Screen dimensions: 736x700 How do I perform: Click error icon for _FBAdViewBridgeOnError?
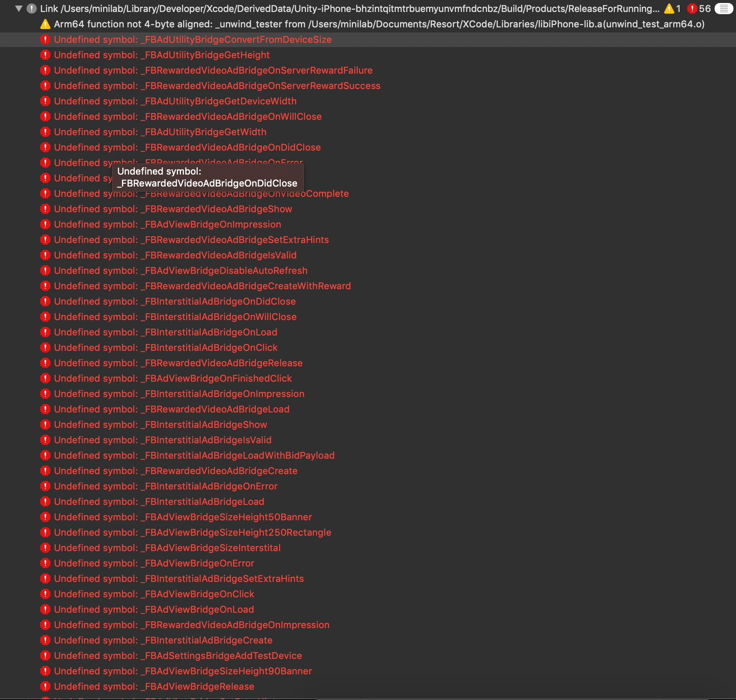(x=45, y=563)
